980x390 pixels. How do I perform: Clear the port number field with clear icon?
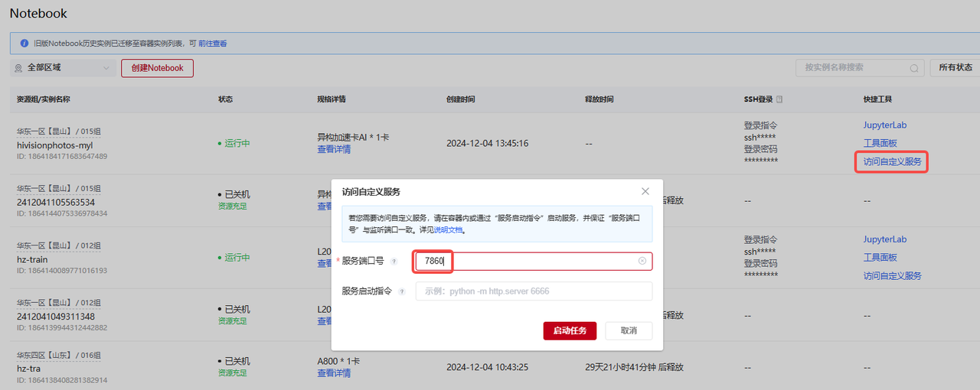click(642, 261)
